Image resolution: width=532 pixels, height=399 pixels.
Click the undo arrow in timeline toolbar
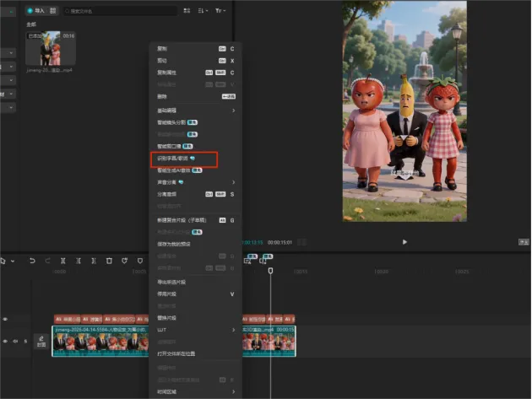pyautogui.click(x=33, y=261)
